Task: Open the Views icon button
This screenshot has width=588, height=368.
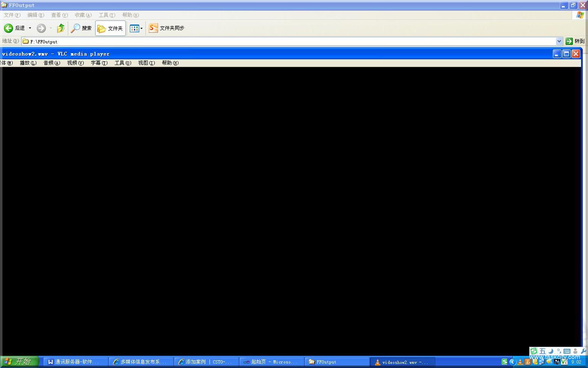Action: coord(134,28)
